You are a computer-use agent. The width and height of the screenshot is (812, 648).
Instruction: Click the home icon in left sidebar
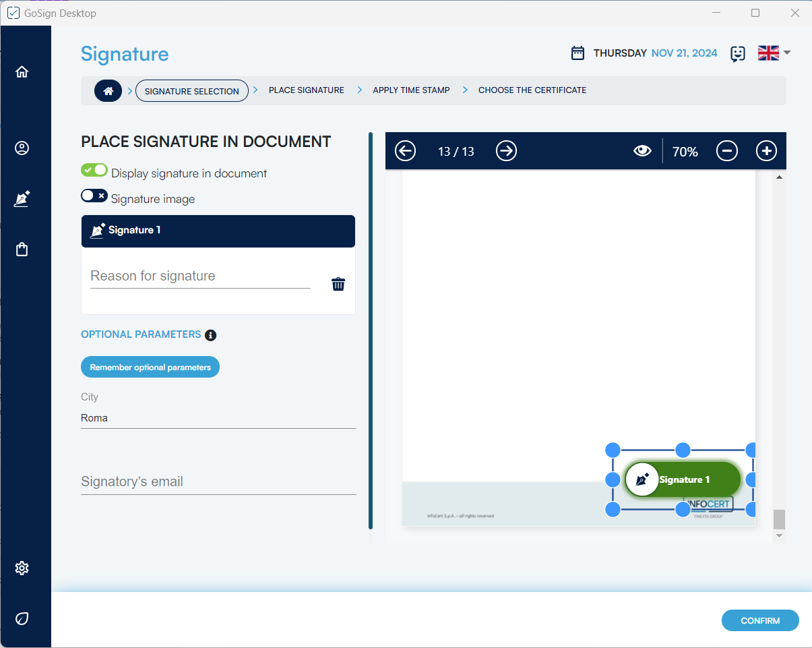coord(22,72)
